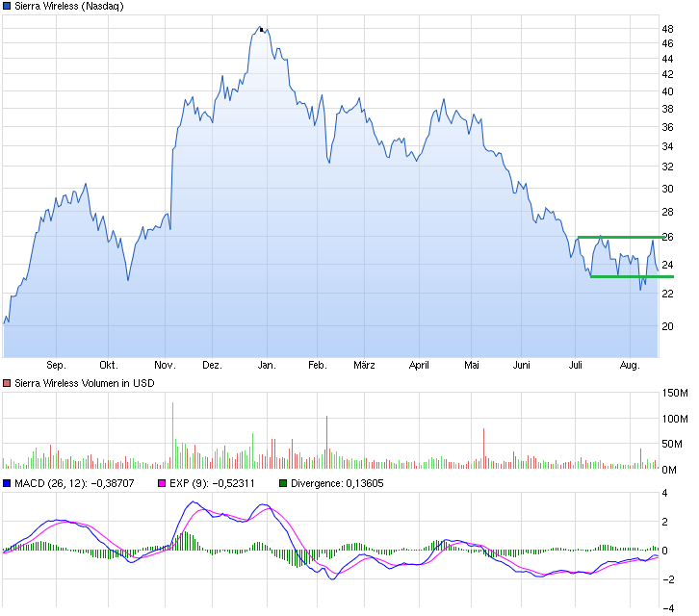
Task: Click the red Volumen legend square
Action: [7, 383]
